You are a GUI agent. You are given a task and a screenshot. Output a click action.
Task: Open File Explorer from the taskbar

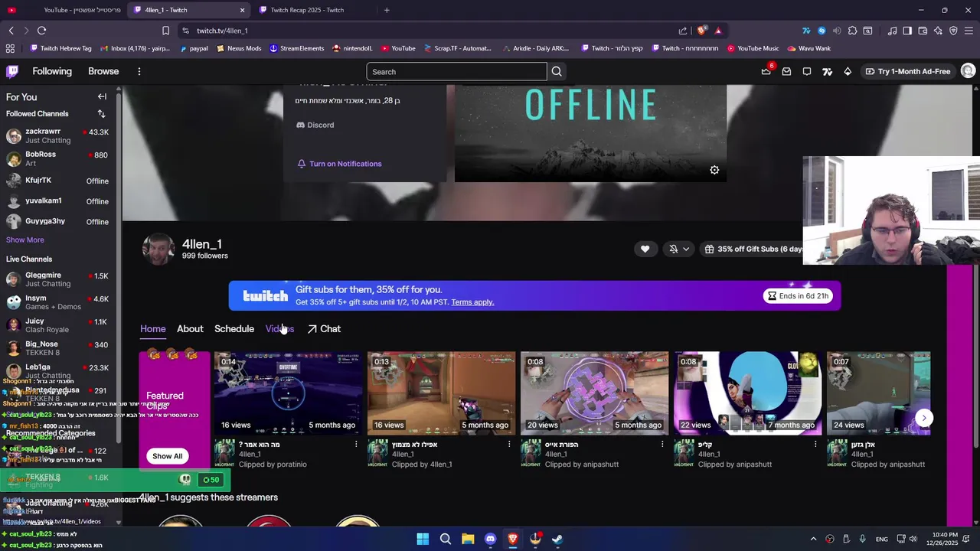(x=468, y=539)
